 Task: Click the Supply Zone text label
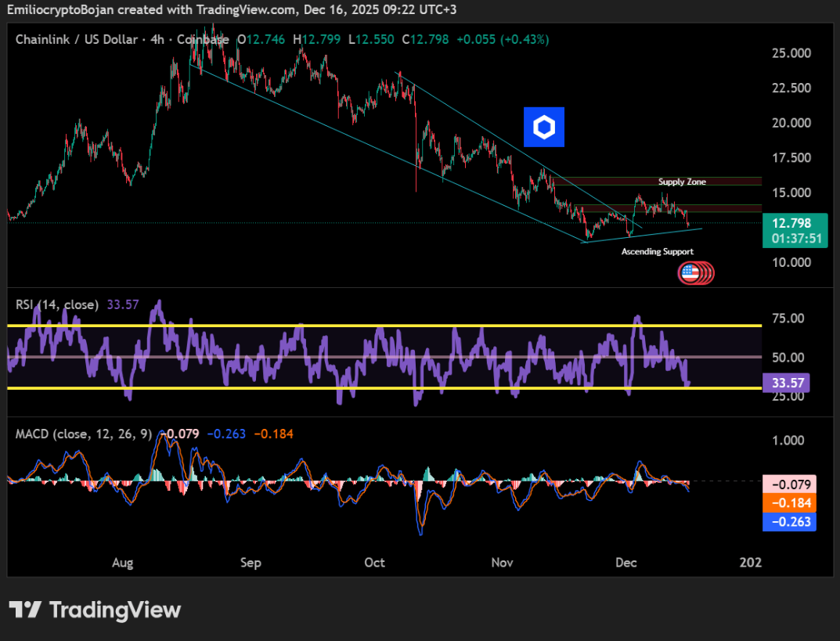click(x=681, y=182)
